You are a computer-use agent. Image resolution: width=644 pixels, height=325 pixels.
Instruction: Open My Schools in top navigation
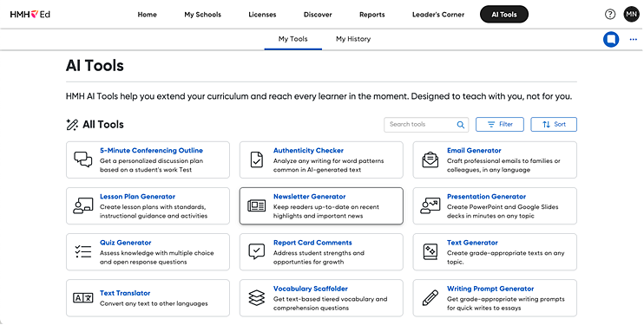click(202, 15)
